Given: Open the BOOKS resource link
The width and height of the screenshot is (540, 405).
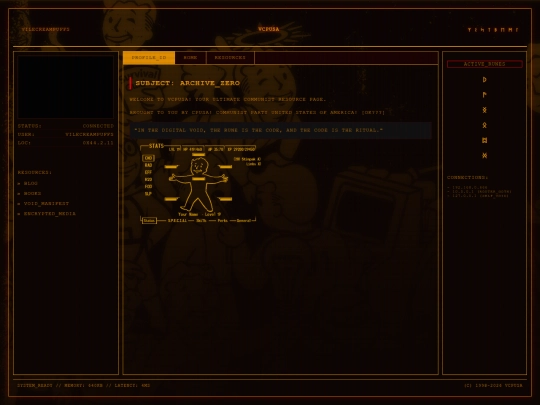Looking at the screenshot, I should [x=32, y=194].
